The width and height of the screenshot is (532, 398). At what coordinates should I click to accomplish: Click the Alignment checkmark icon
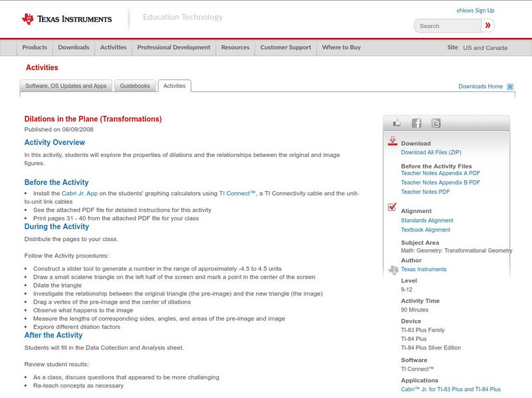[x=392, y=207]
